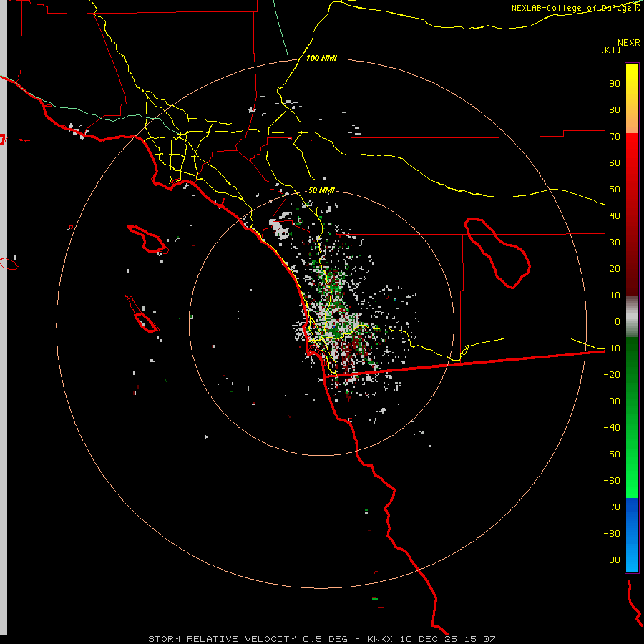Click the NEXR label above the color scale

[629, 43]
